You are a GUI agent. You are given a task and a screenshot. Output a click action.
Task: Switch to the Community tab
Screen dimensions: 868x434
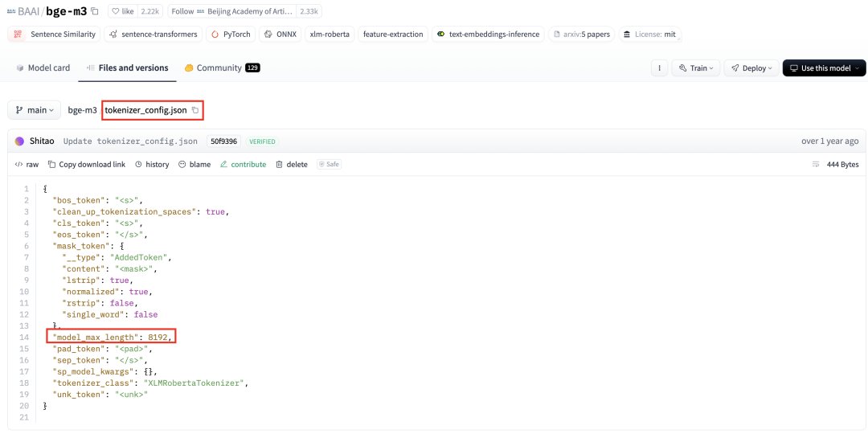[x=222, y=68]
